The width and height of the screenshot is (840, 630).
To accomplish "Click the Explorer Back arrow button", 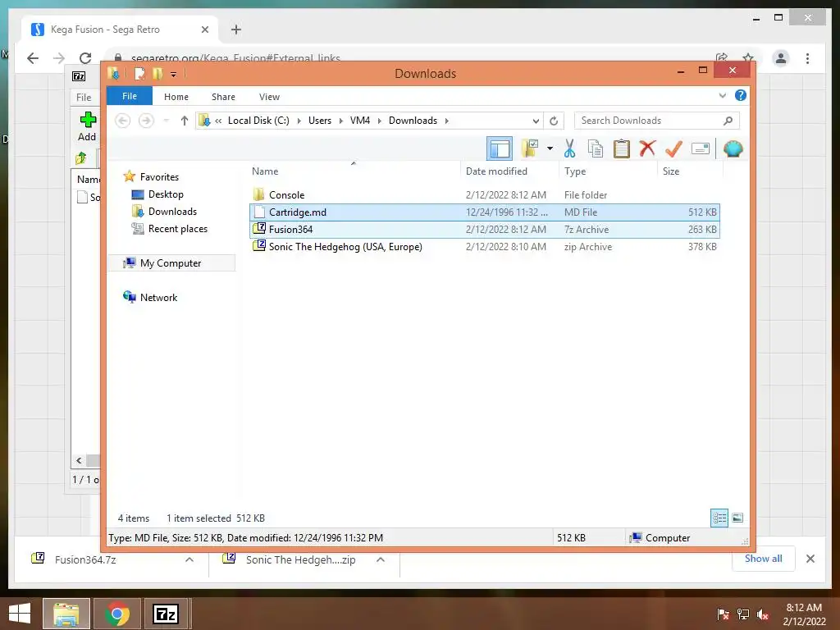I will [x=123, y=121].
